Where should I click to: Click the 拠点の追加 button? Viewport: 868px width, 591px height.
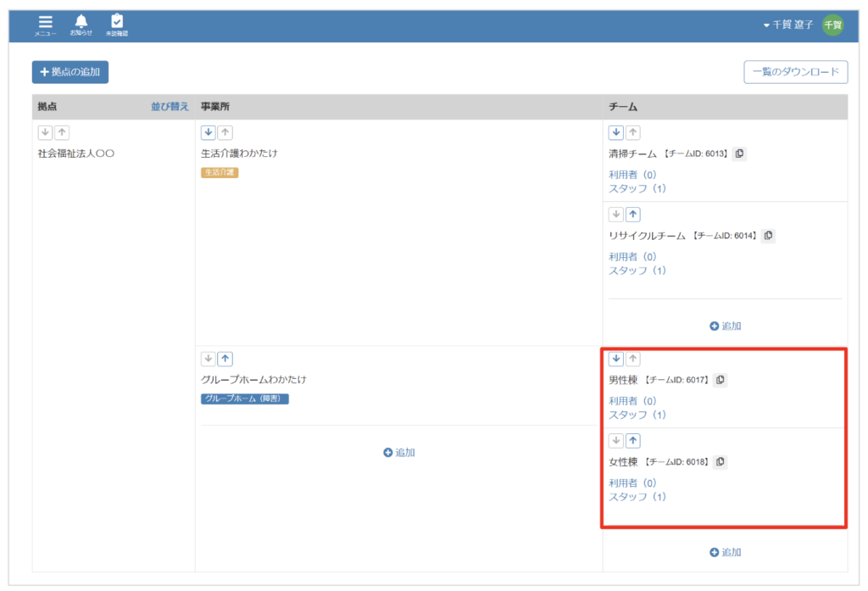[70, 72]
